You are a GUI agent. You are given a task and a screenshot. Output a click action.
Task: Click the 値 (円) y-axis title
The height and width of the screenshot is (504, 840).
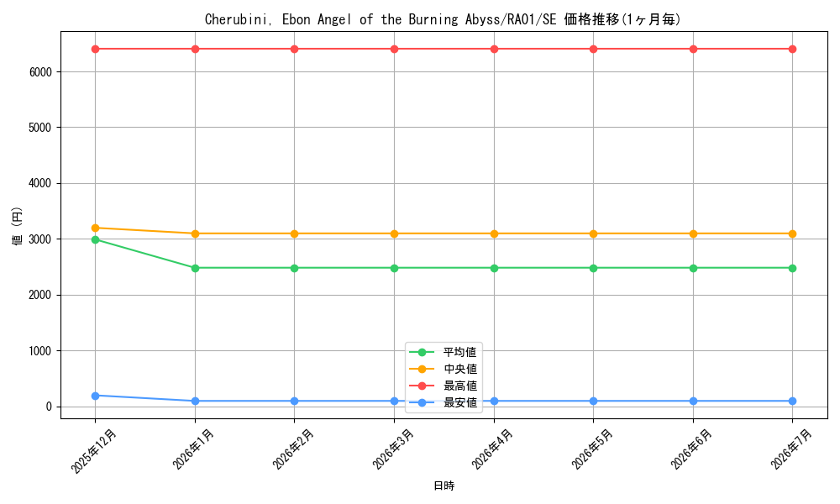pyautogui.click(x=18, y=225)
